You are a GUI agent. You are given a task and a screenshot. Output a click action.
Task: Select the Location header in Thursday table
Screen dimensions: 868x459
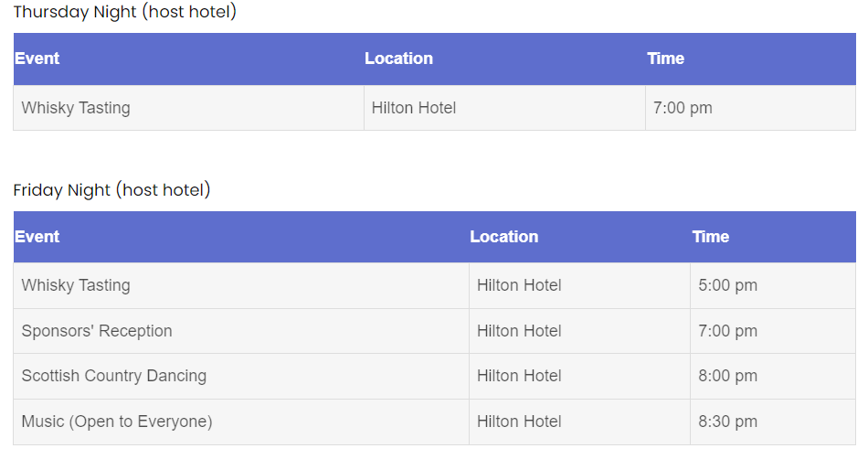point(398,59)
